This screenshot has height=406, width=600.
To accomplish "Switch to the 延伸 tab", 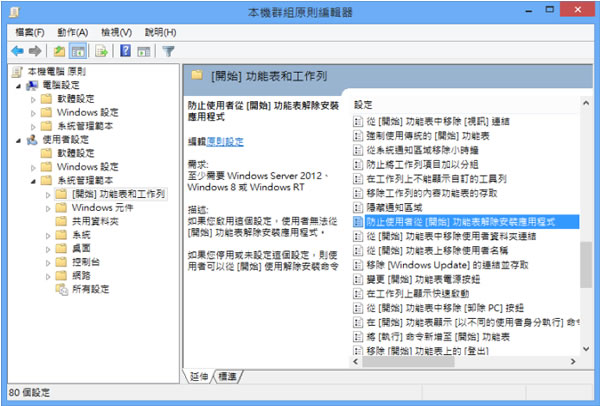I will tap(199, 377).
